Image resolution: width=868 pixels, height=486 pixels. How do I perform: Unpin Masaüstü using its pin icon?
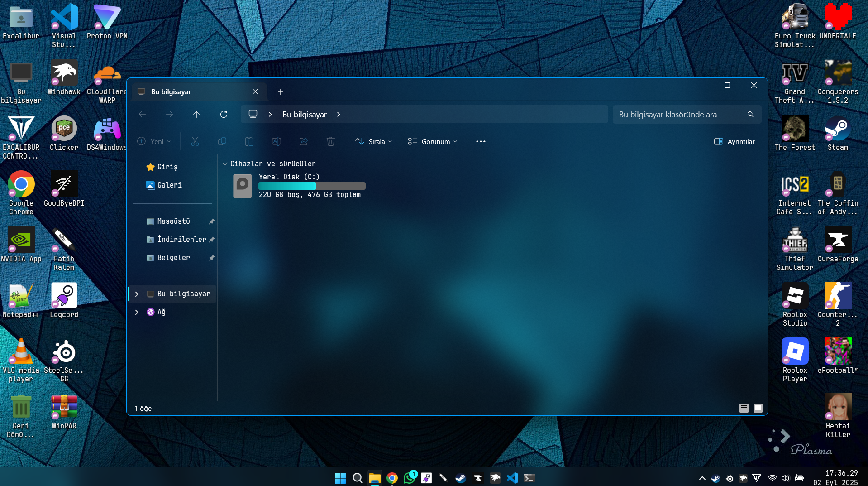211,221
